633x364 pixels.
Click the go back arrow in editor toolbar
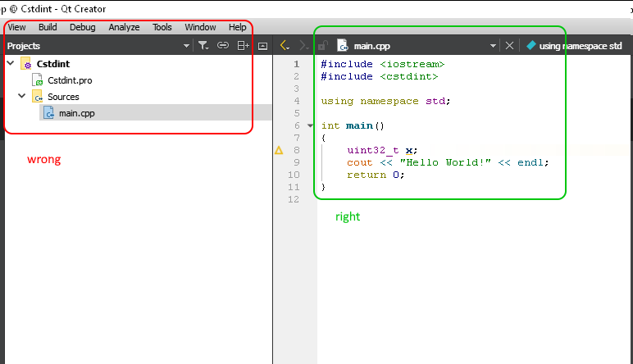point(284,46)
